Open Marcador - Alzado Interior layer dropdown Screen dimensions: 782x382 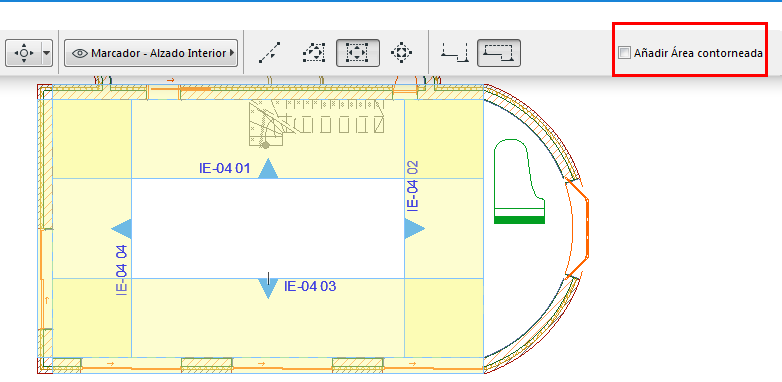[x=151, y=53]
